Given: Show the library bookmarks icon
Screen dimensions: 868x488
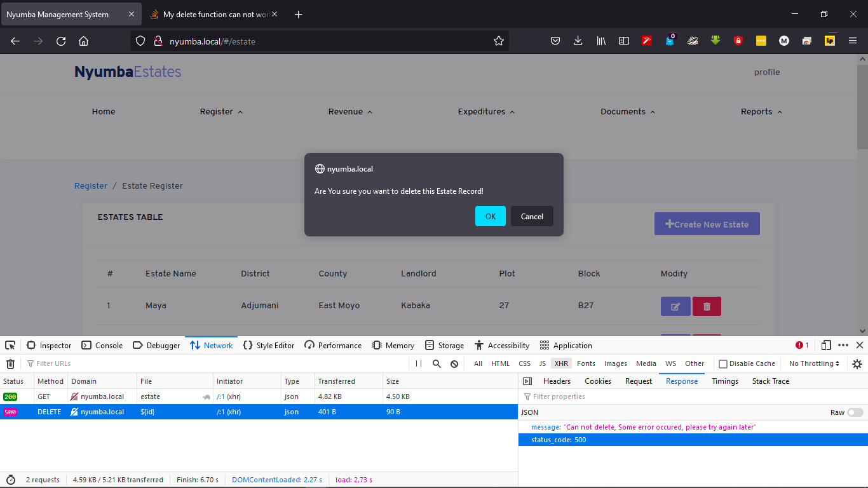Looking at the screenshot, I should [x=601, y=41].
